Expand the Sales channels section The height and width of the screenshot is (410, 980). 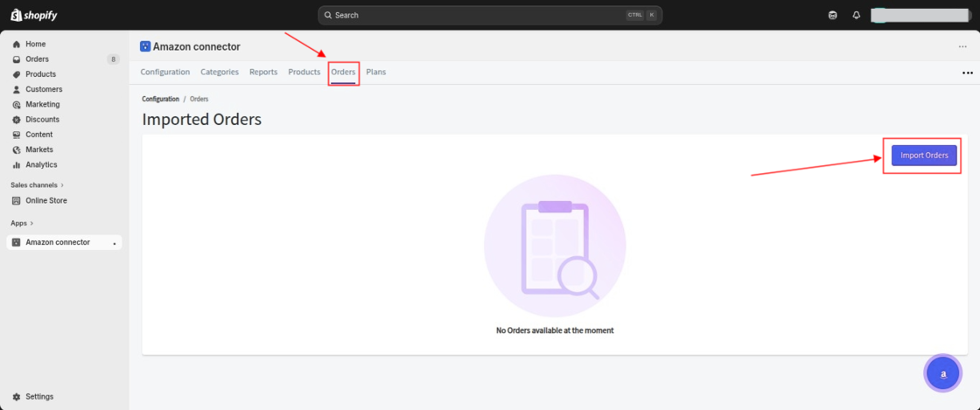click(37, 185)
